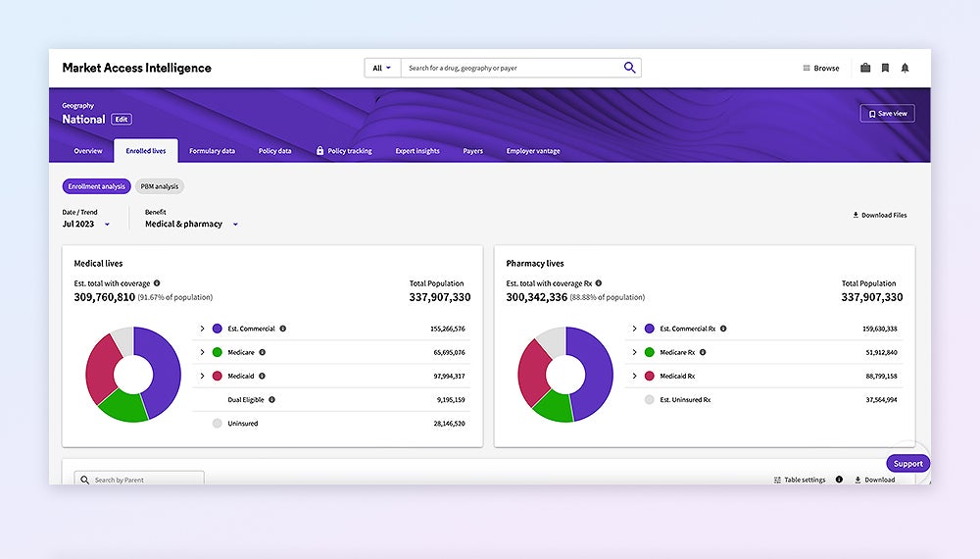980x559 pixels.
Task: Expand the Medicaid Rx row
Action: 634,376
